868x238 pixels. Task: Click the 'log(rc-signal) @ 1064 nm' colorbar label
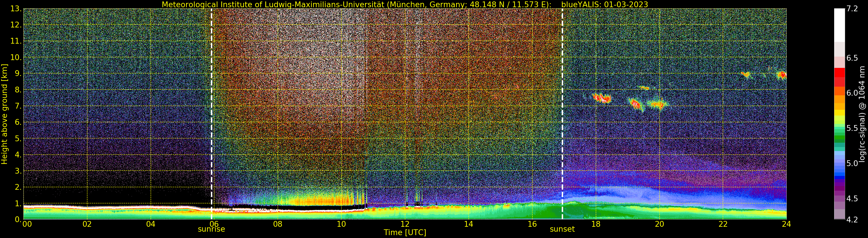862,114
